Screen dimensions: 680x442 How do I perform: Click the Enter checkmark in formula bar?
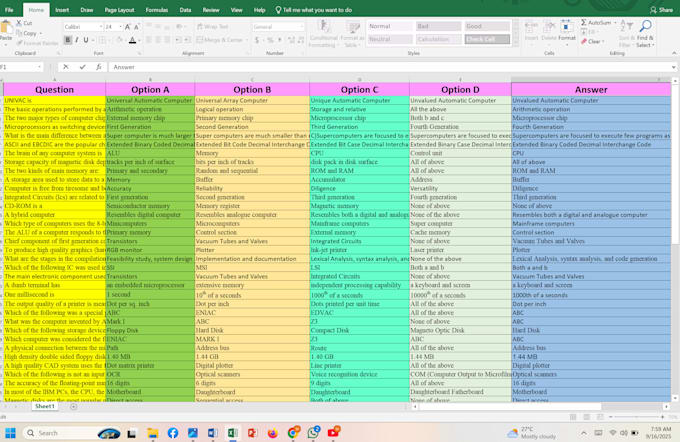pos(82,67)
